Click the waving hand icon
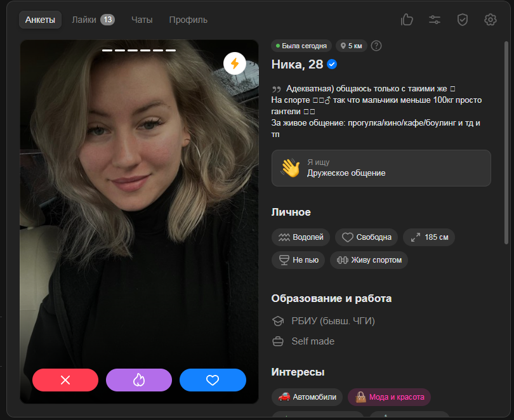Image resolution: width=514 pixels, height=420 pixels. pos(290,168)
